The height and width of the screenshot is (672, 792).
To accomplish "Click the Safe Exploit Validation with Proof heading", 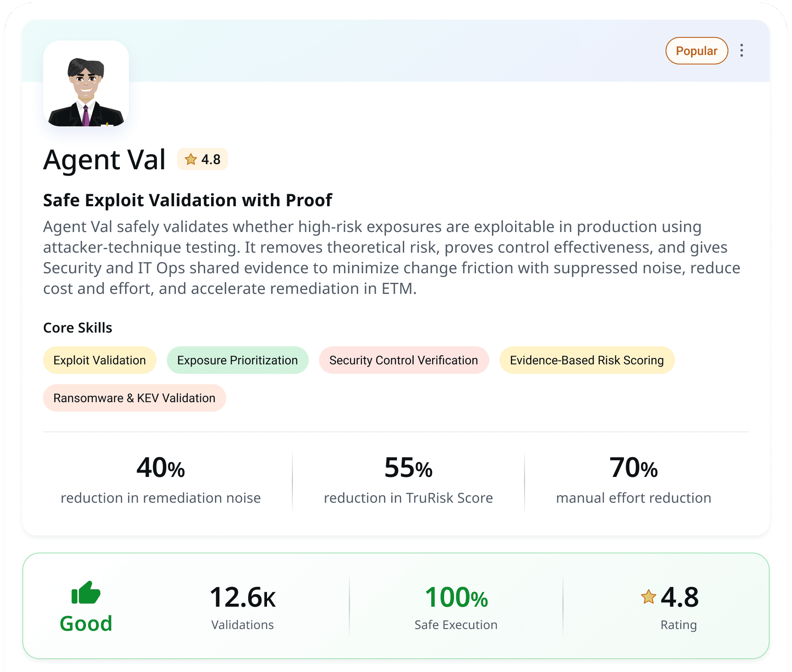I will pos(187,200).
